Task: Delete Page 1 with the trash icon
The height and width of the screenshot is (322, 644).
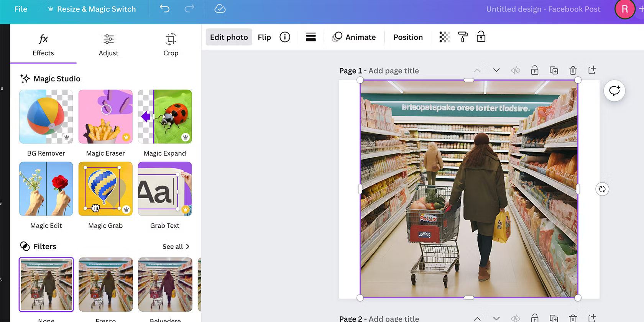Action: [573, 71]
